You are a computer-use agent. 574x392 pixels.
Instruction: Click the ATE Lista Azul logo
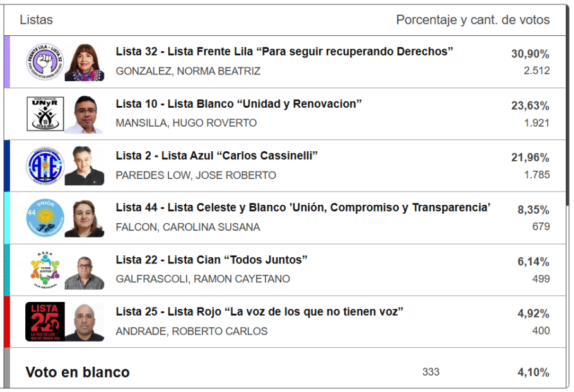click(x=45, y=166)
